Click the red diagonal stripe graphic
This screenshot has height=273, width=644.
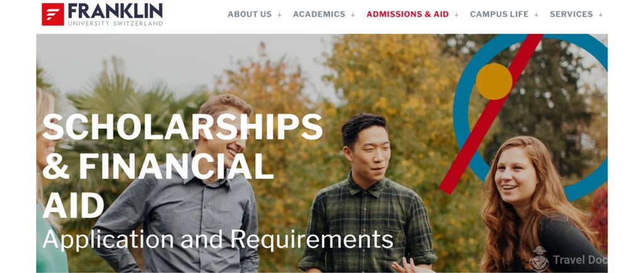[x=491, y=114]
